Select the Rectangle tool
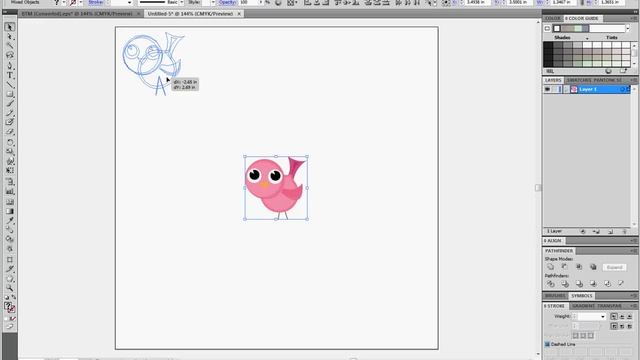This screenshot has width=640, height=360. point(10,94)
